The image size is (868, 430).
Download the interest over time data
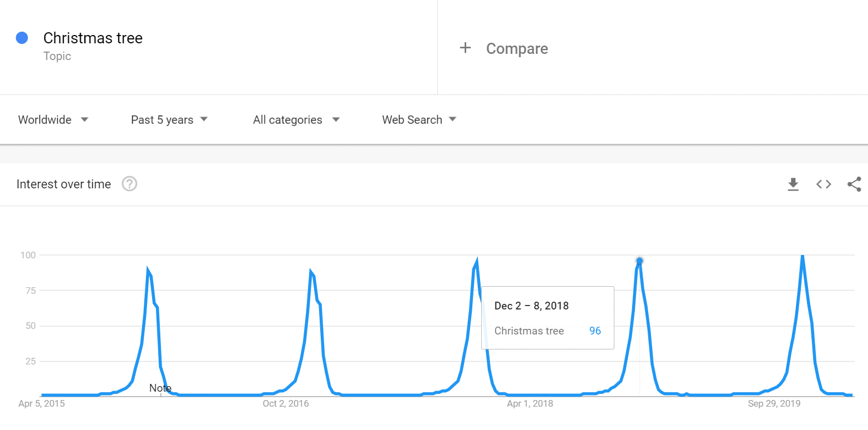[793, 184]
